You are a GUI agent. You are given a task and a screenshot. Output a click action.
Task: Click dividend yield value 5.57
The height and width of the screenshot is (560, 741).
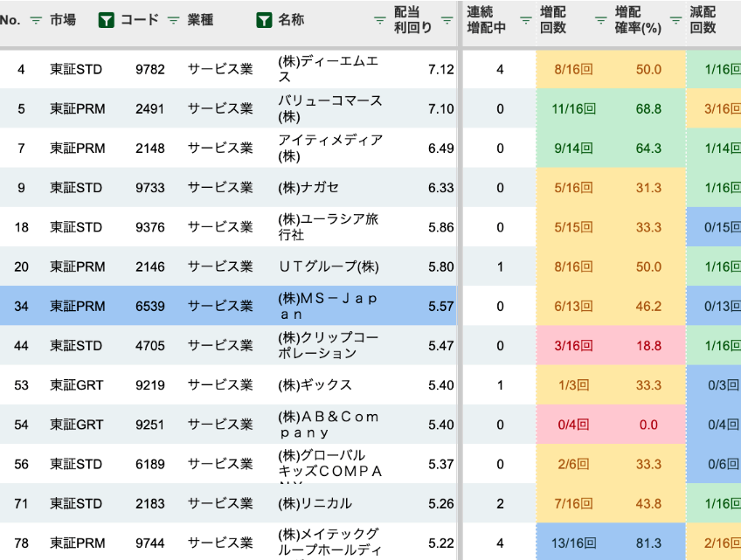click(x=441, y=307)
